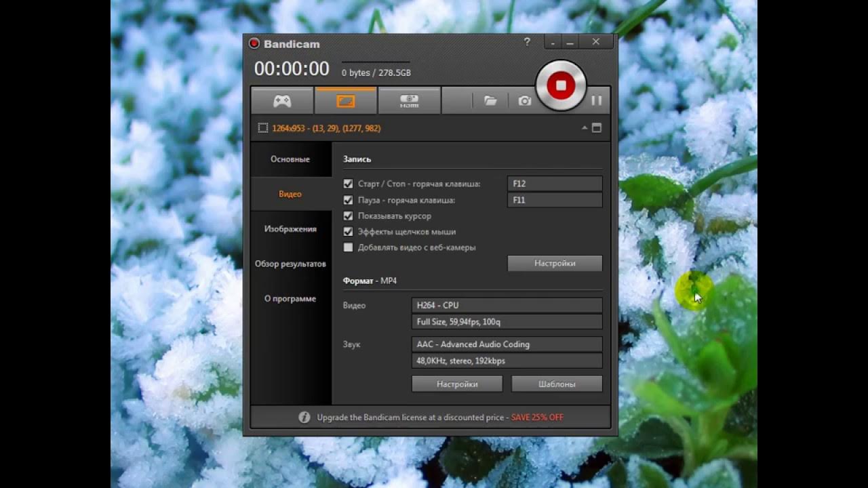Uncheck Показывать курсор option
The image size is (868, 488).
(349, 216)
